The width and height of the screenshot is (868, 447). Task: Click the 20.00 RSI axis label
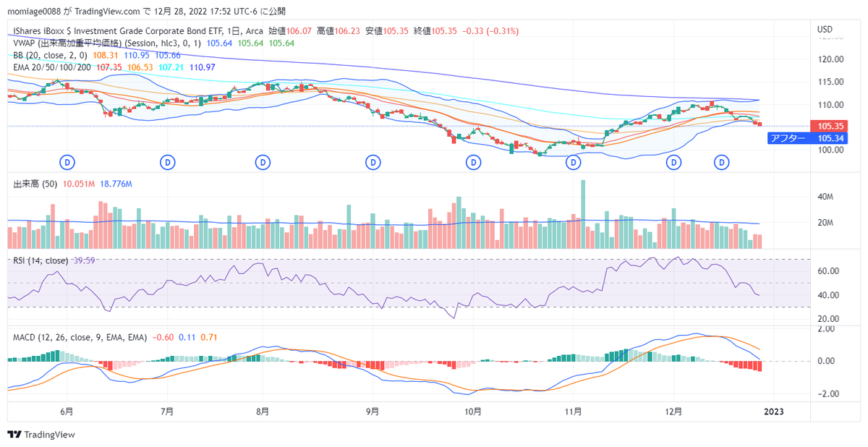click(827, 318)
